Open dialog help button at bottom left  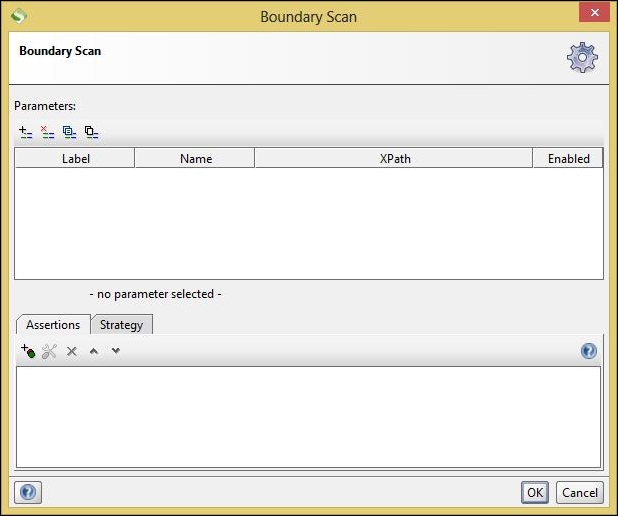tap(28, 492)
